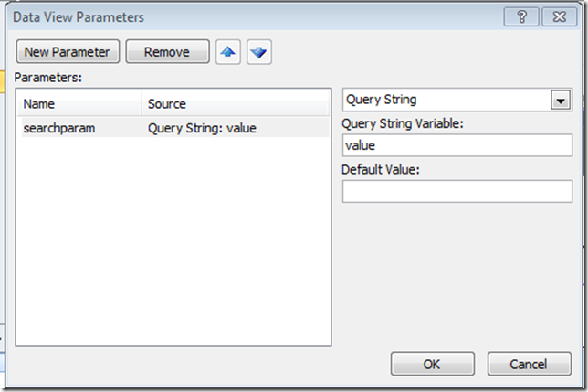Click the Name column header
The height and width of the screenshot is (392, 588).
[x=79, y=103]
